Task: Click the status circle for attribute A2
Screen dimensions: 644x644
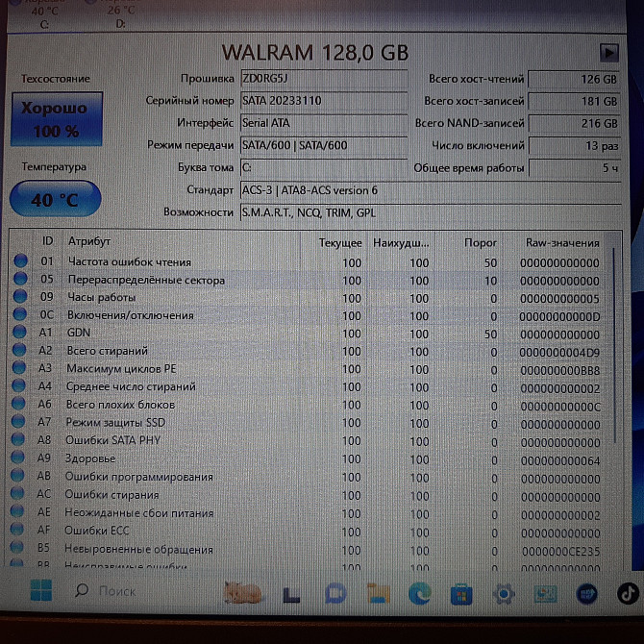Action: (x=19, y=350)
